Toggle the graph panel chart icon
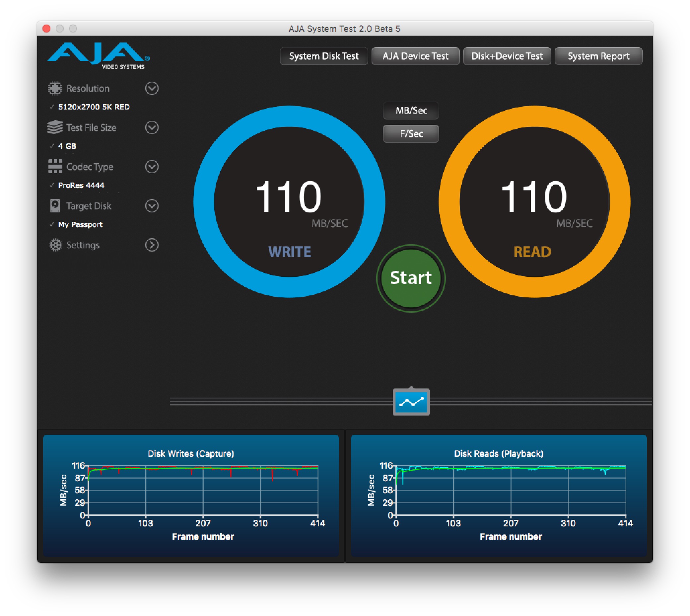This screenshot has height=616, width=690. [x=411, y=402]
